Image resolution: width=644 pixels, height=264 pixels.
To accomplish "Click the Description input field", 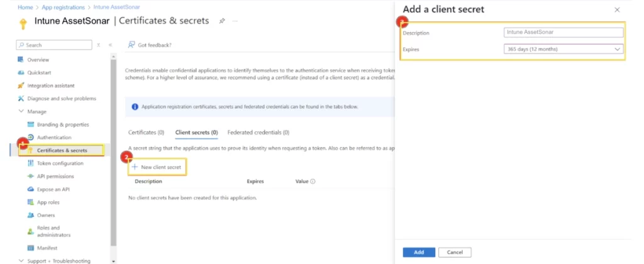I will (x=563, y=33).
